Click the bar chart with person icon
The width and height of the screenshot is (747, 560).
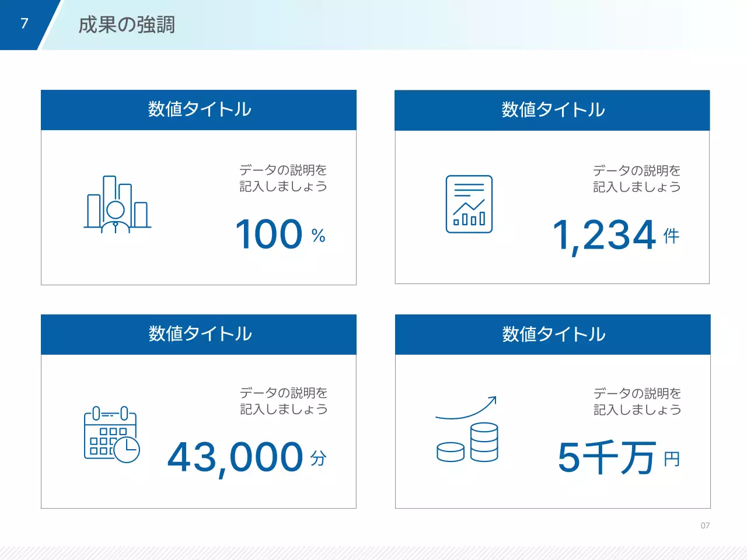pyautogui.click(x=116, y=204)
